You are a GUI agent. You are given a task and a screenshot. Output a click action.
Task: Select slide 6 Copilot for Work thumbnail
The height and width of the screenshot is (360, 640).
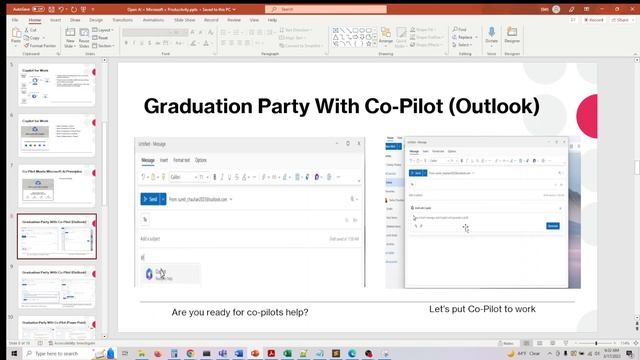(x=57, y=136)
